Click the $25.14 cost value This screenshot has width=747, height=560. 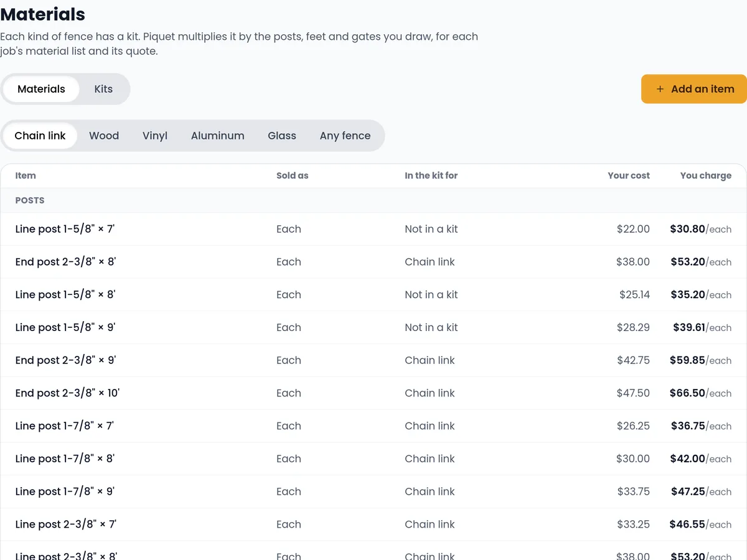634,295
